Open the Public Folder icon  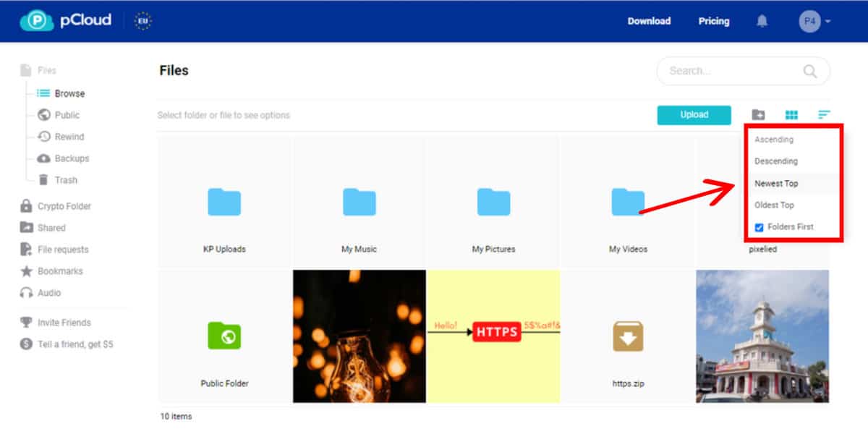tap(224, 336)
